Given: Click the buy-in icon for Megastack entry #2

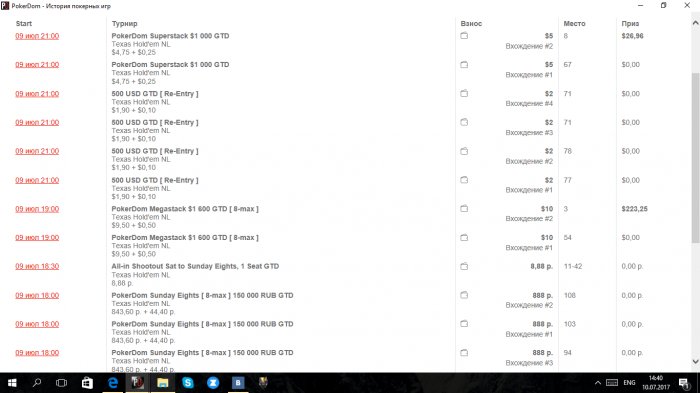Looking at the screenshot, I should (x=464, y=209).
